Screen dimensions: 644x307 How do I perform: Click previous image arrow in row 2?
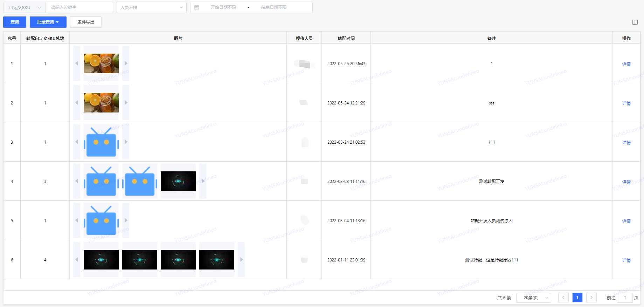[77, 103]
